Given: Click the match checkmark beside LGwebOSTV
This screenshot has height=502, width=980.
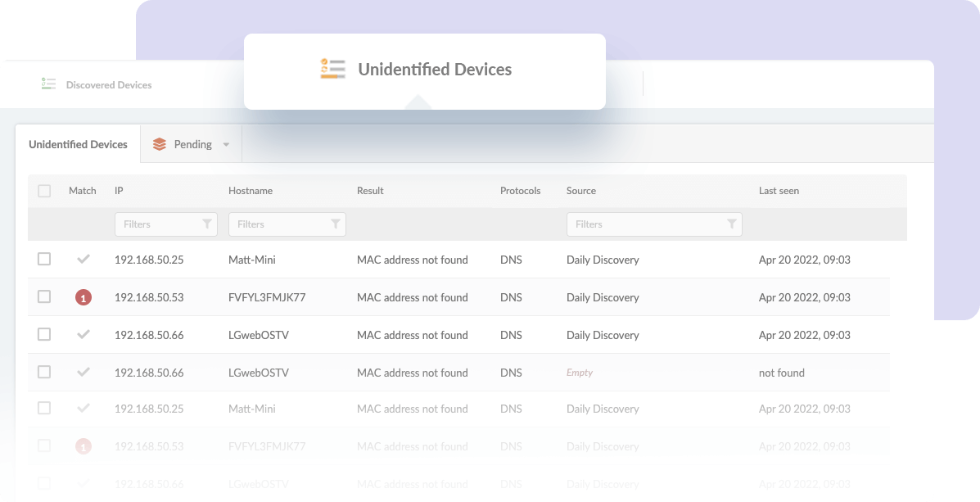Looking at the screenshot, I should pos(83,334).
